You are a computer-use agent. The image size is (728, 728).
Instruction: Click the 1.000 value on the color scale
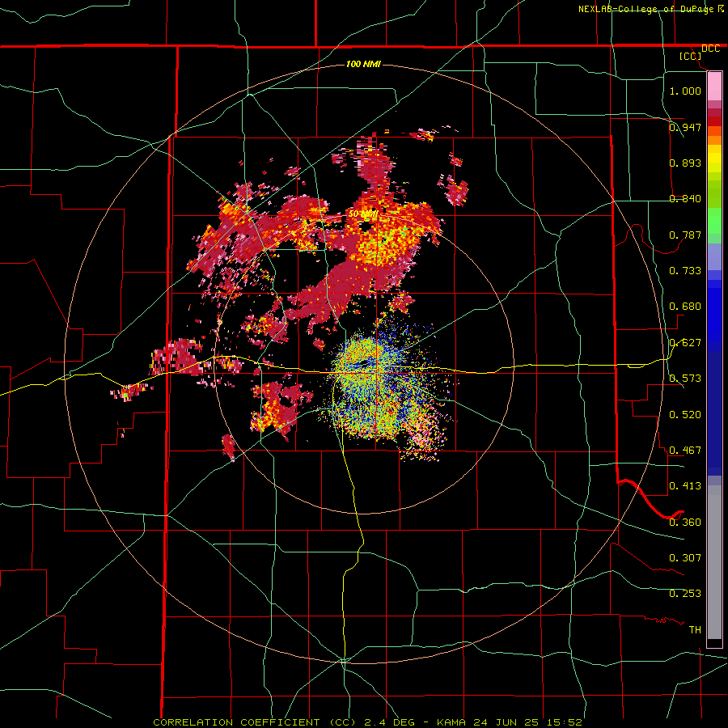(685, 91)
